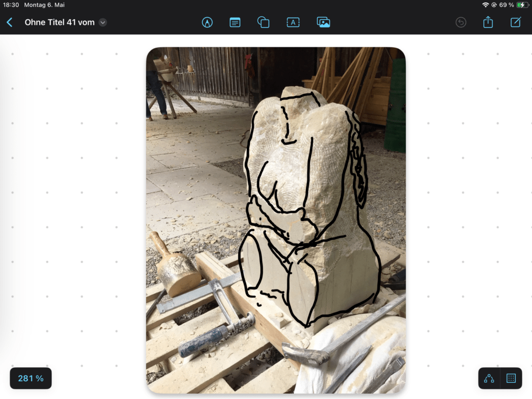The image size is (532, 399).
Task: Tap the date "Montag 6. Mai"
Action: pyautogui.click(x=44, y=5)
